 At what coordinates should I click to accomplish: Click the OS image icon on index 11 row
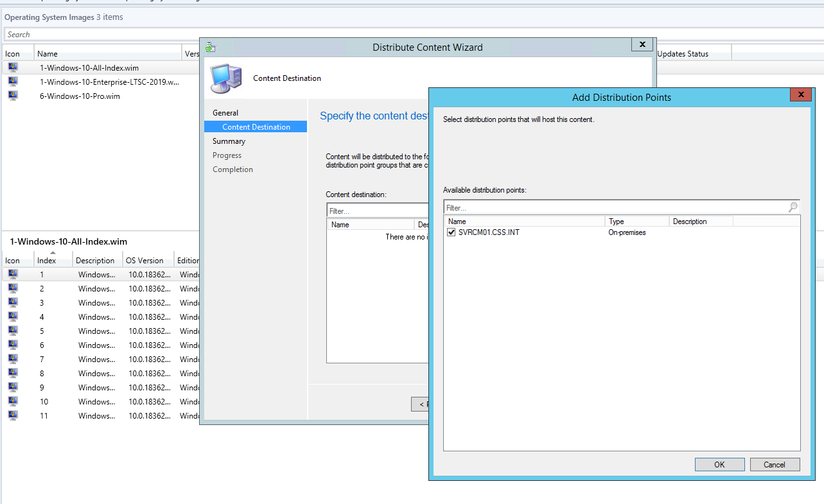[13, 415]
